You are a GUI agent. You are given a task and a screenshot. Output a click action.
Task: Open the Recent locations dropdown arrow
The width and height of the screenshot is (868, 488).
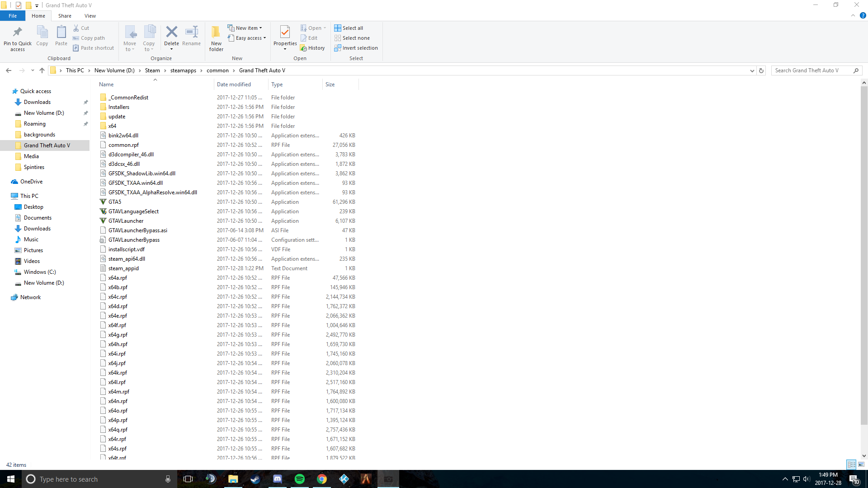[x=33, y=70]
